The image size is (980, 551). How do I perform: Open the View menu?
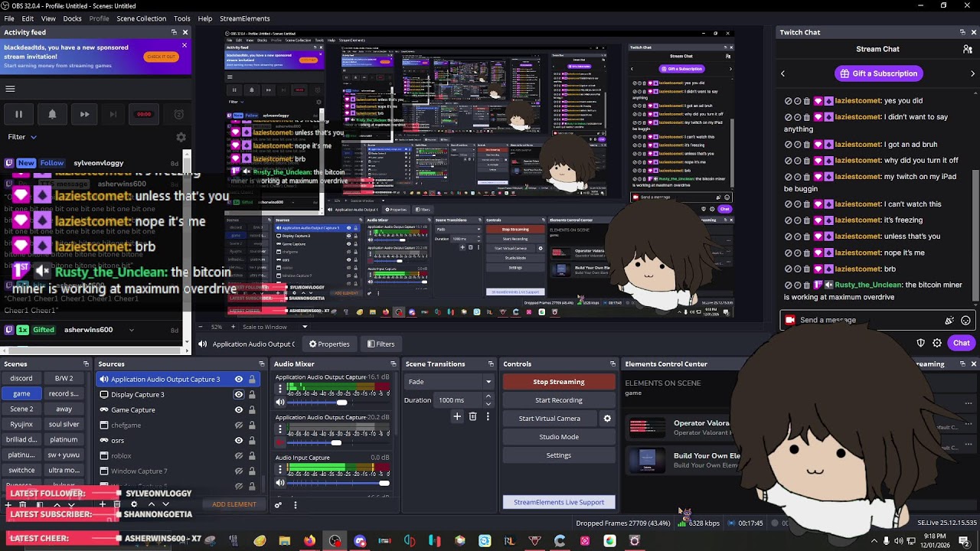click(x=48, y=18)
